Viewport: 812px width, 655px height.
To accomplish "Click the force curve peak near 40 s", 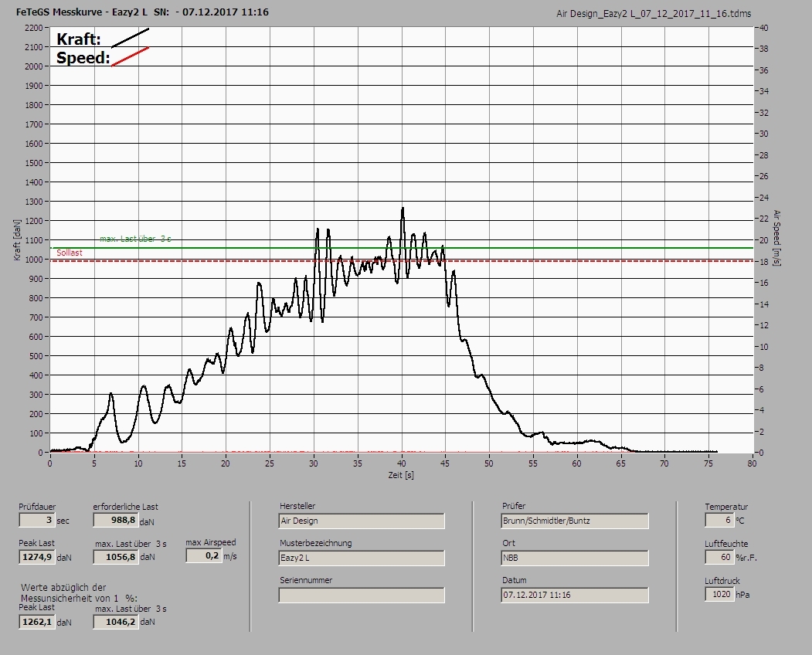I will pos(403,209).
